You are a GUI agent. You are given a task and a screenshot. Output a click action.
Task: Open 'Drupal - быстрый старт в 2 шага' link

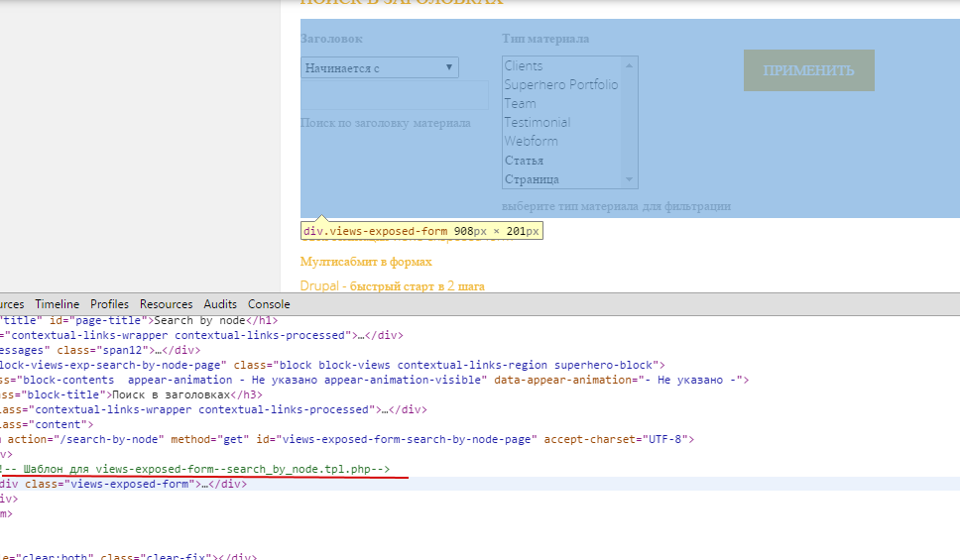coord(392,285)
